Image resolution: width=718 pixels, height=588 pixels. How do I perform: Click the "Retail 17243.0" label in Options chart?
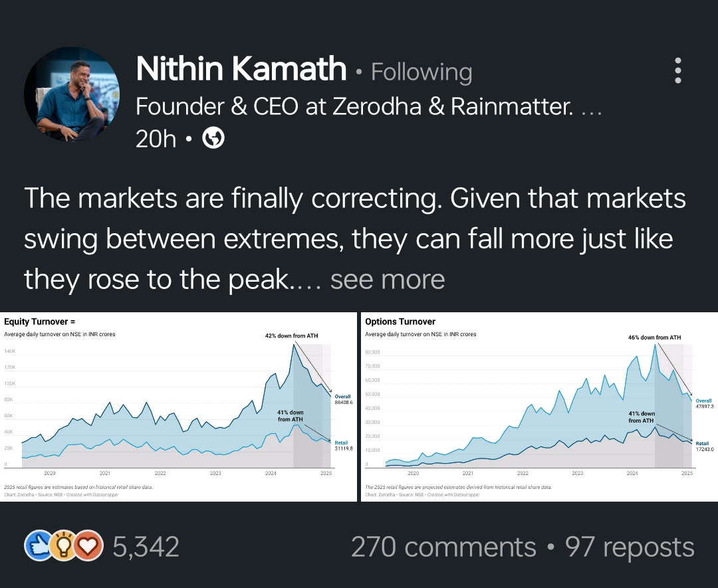704,446
